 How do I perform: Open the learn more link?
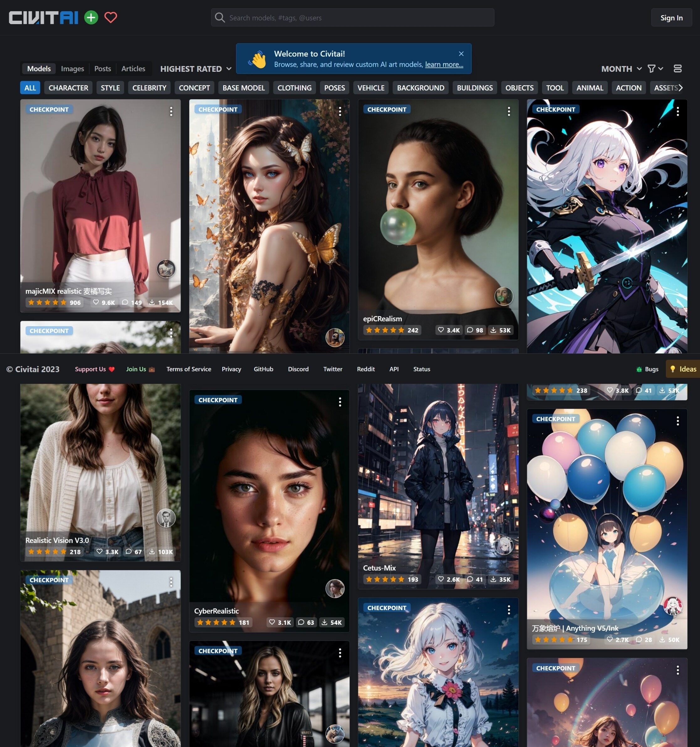coord(444,65)
